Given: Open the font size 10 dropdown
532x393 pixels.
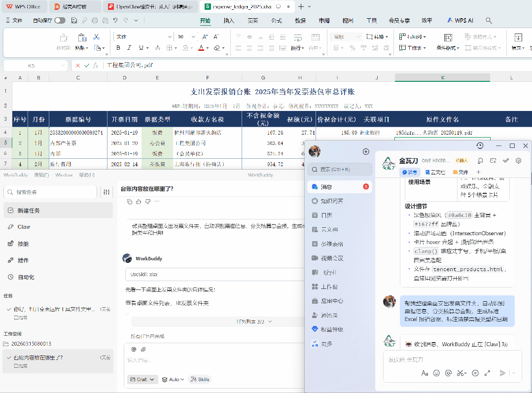Looking at the screenshot, I should coord(193,36).
